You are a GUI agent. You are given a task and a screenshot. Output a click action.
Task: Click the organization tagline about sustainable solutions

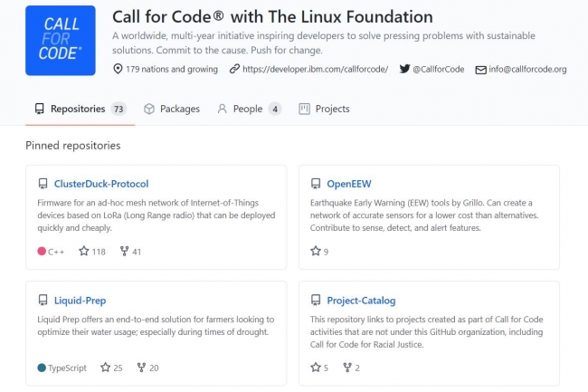(324, 43)
